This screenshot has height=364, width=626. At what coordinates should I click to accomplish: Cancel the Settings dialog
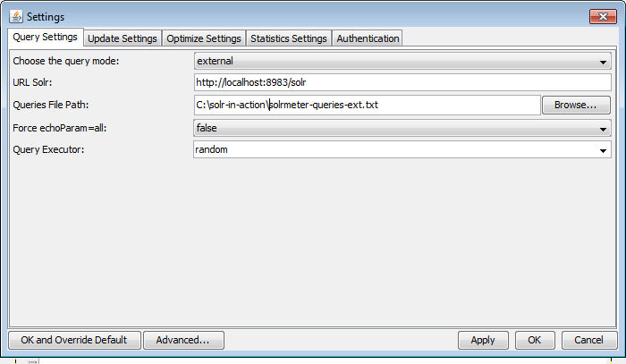(588, 340)
